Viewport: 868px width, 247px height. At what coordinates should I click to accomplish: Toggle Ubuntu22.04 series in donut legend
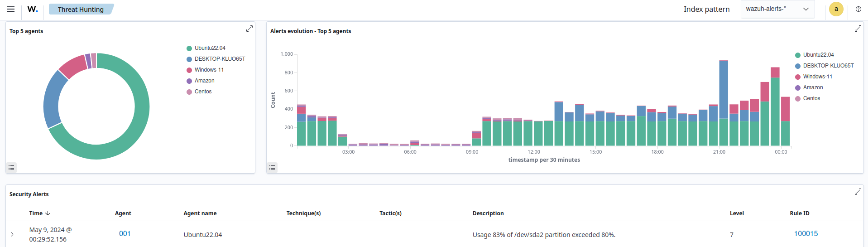click(x=210, y=48)
